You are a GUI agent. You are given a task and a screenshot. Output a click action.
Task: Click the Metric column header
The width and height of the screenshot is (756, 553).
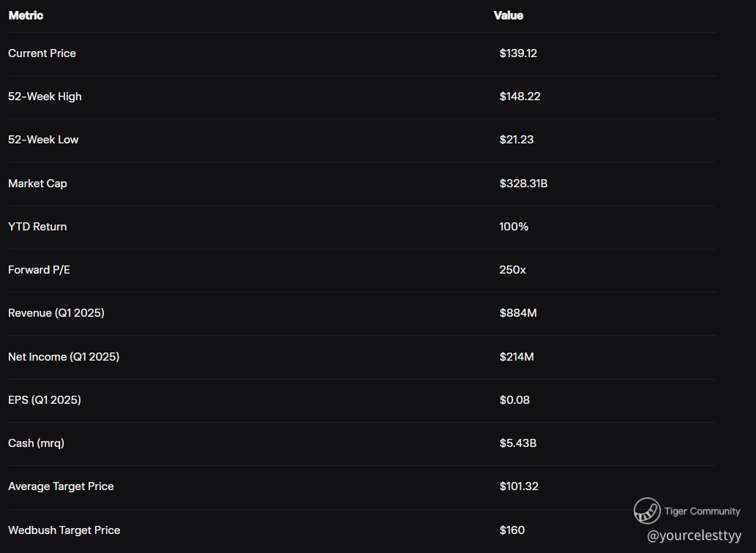point(26,15)
